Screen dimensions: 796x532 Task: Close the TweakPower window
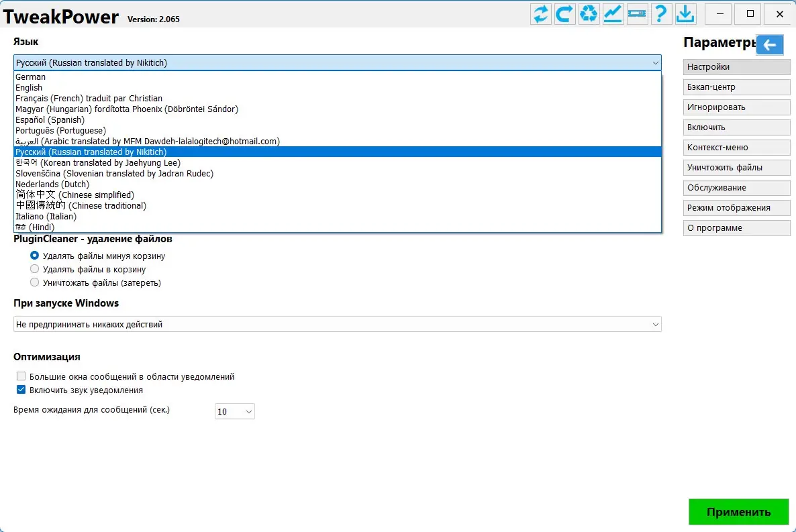(x=780, y=14)
